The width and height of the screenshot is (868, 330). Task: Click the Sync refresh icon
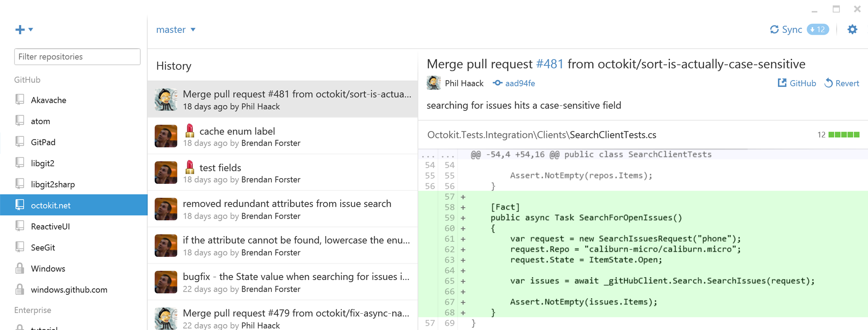(774, 29)
